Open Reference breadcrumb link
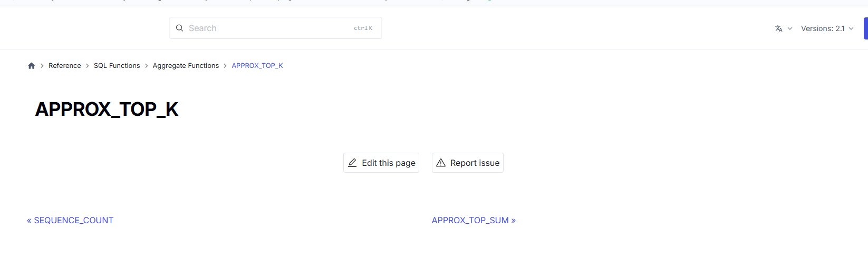The image size is (868, 258). tap(65, 66)
